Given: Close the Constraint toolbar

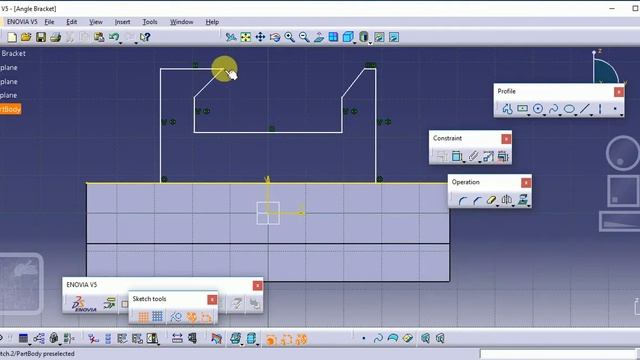Looking at the screenshot, I should click(506, 139).
